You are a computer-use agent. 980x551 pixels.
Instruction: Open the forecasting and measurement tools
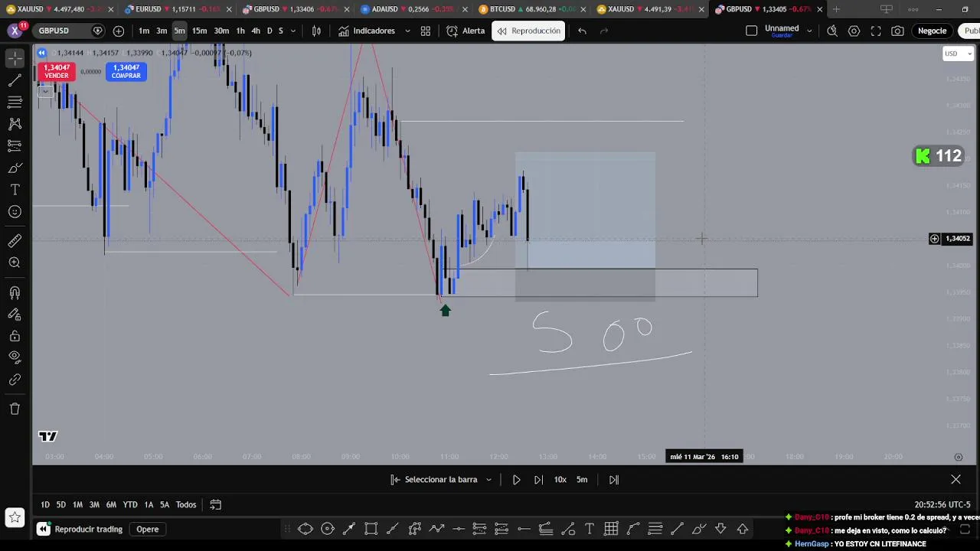[15, 145]
